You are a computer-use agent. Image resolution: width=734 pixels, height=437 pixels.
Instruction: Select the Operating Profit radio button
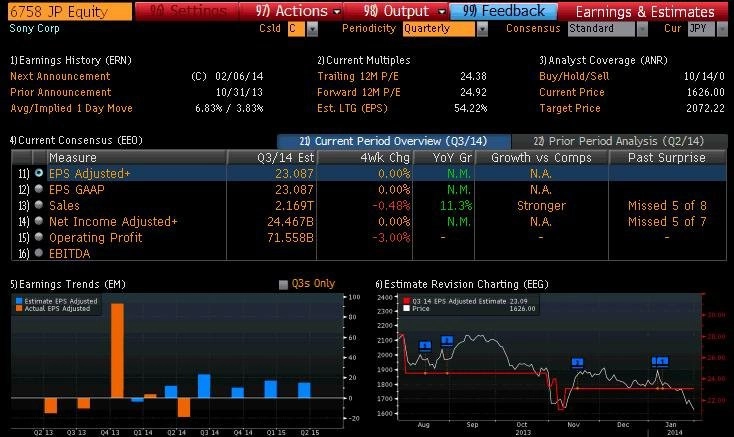(39, 237)
